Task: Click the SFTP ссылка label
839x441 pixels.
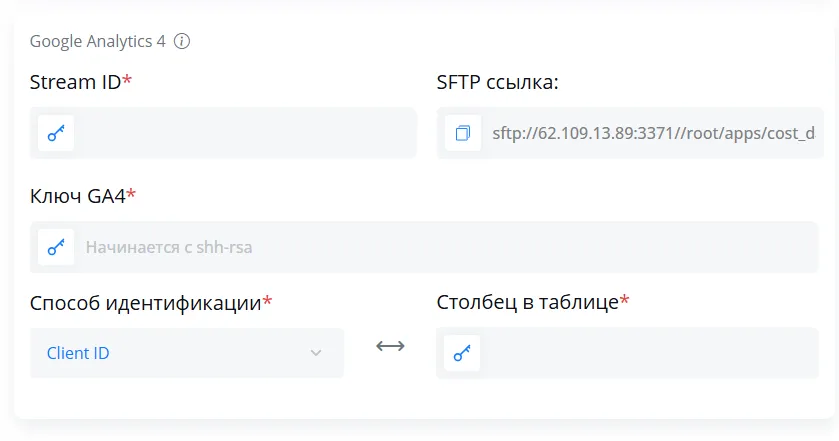Action: tap(497, 82)
